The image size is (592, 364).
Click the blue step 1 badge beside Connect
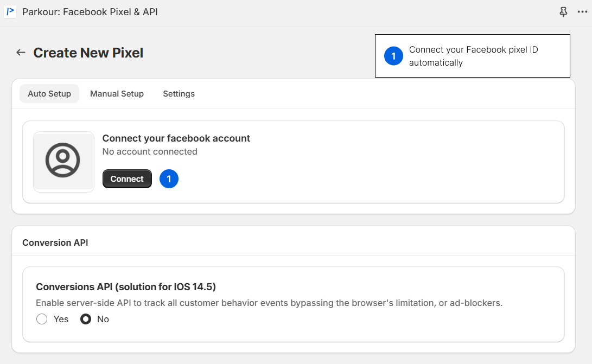(x=169, y=179)
